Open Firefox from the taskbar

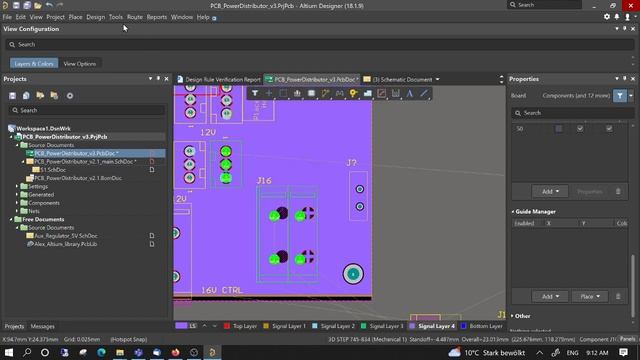tap(176, 352)
